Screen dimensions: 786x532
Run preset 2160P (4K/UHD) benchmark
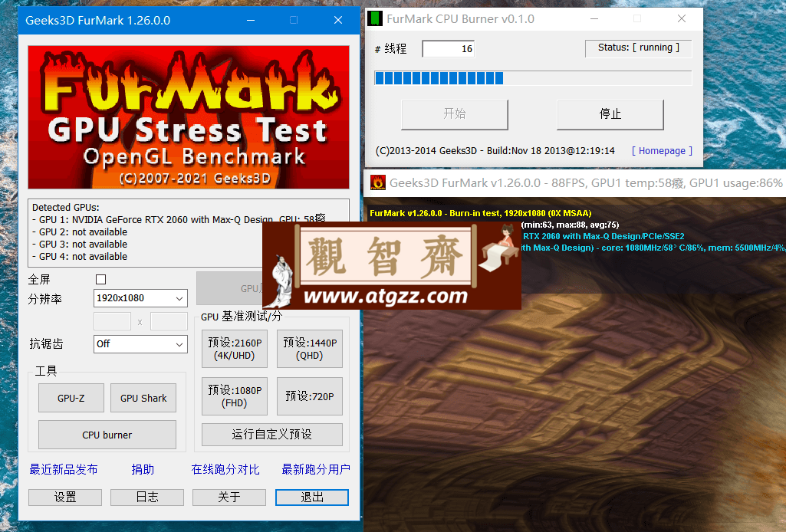tap(235, 349)
